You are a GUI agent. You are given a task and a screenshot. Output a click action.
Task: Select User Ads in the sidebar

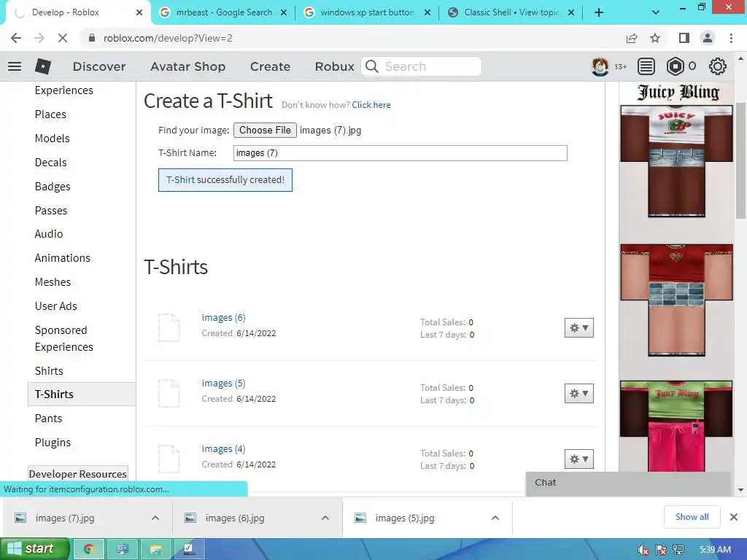pyautogui.click(x=55, y=306)
